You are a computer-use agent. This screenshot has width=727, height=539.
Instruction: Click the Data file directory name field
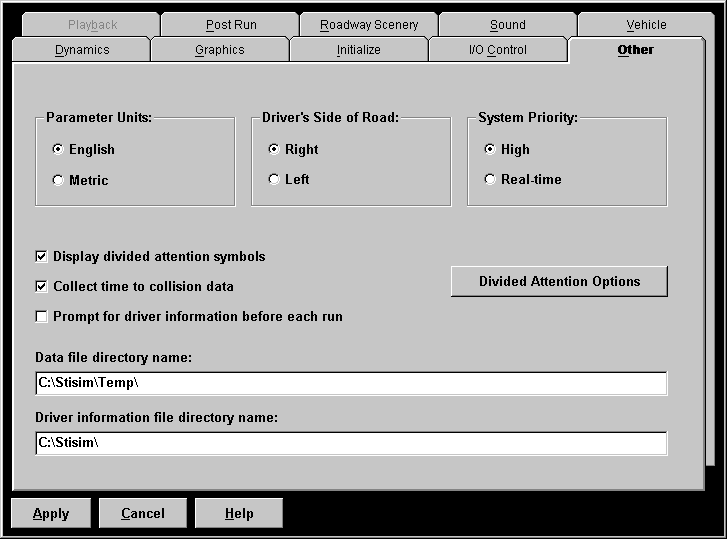(x=350, y=383)
